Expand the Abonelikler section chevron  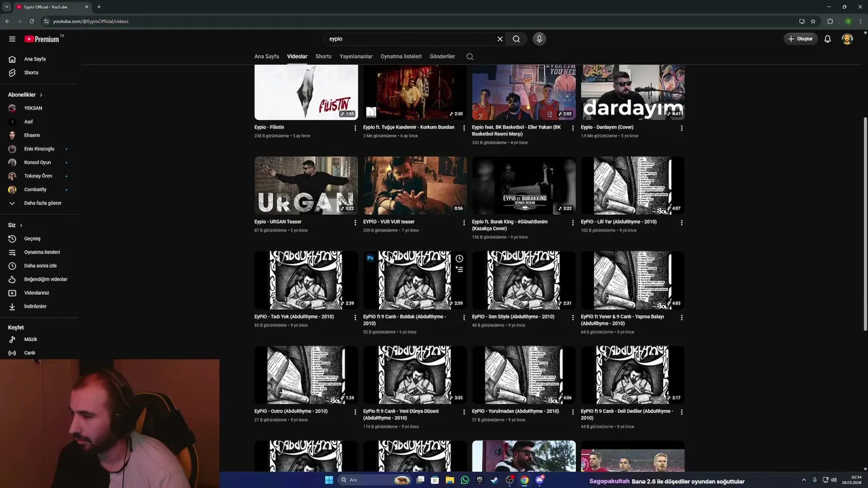pyautogui.click(x=41, y=95)
